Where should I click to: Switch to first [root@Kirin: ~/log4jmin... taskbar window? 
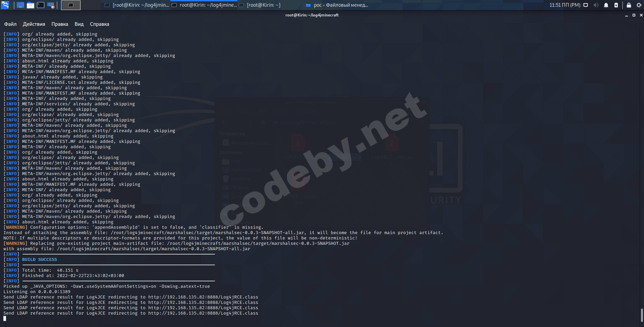pos(136,5)
